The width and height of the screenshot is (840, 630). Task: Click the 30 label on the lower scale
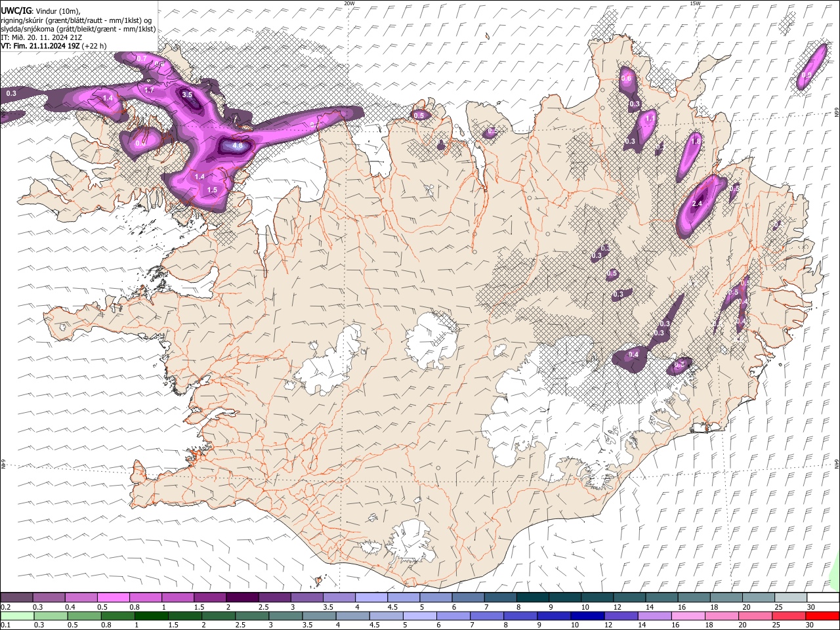click(x=810, y=625)
